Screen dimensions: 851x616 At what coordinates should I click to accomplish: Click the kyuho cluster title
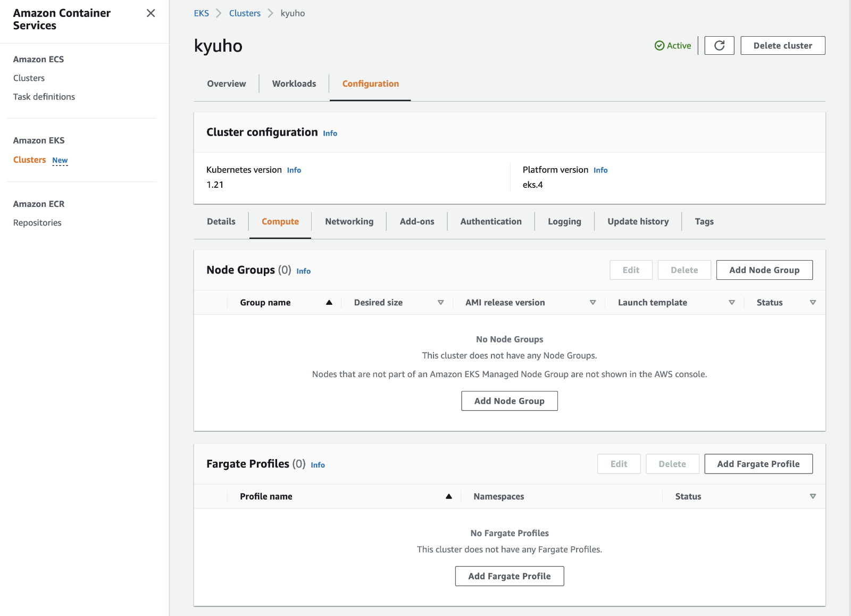pyautogui.click(x=218, y=46)
